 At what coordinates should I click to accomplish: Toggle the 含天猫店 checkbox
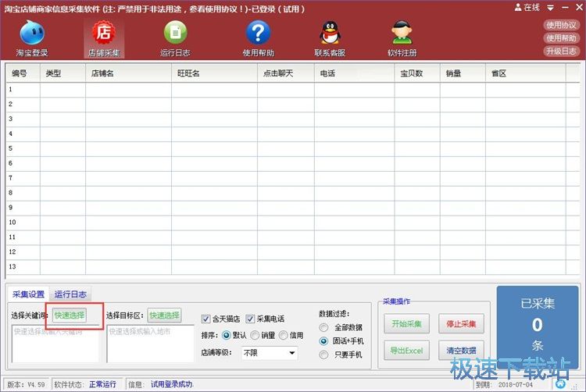pos(205,319)
